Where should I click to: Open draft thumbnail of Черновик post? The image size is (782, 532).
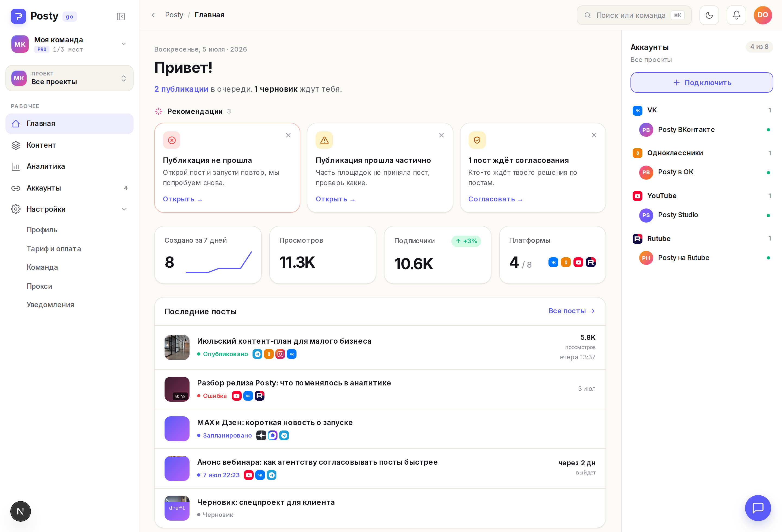[177, 508]
